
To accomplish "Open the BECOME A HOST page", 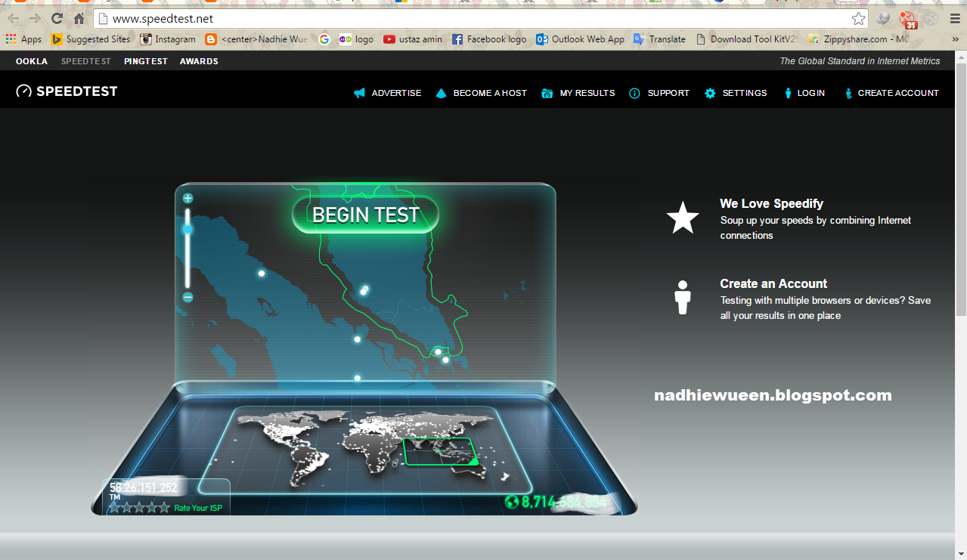I will point(490,93).
